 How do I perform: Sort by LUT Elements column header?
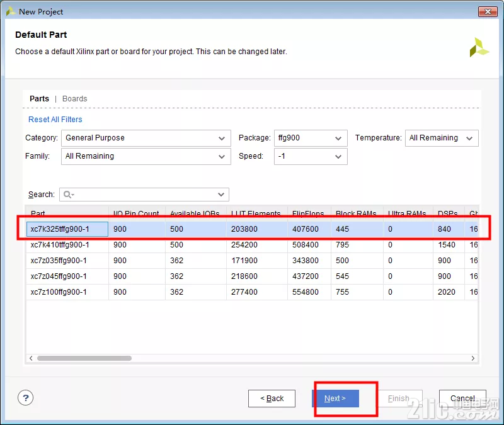[256, 213]
